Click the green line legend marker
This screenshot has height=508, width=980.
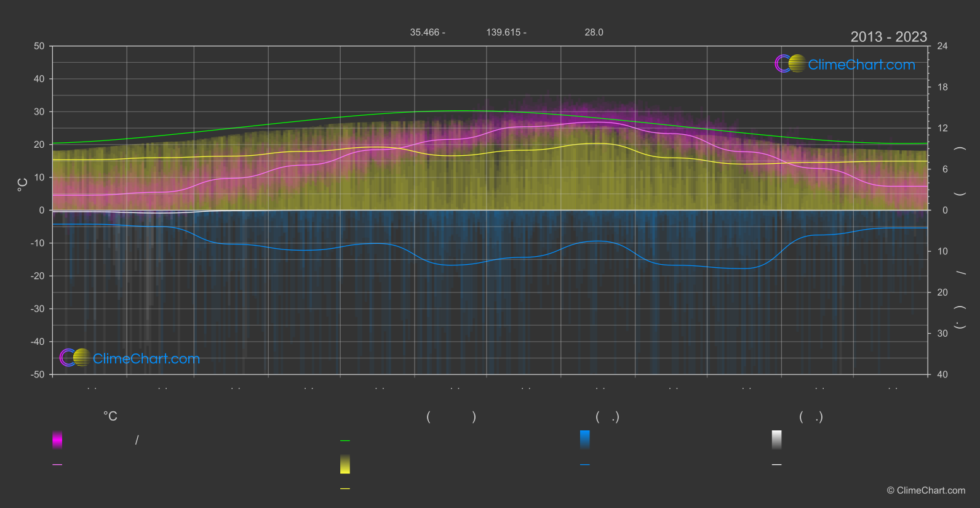(x=345, y=441)
